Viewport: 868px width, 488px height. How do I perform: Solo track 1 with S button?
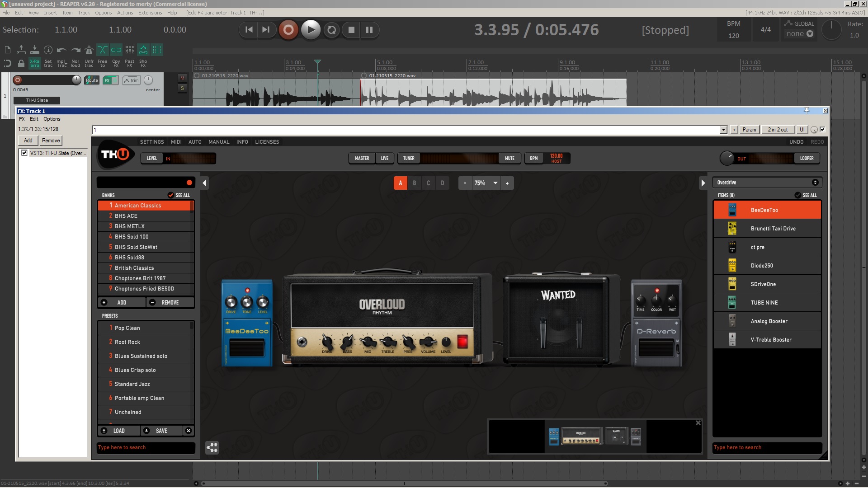182,88
